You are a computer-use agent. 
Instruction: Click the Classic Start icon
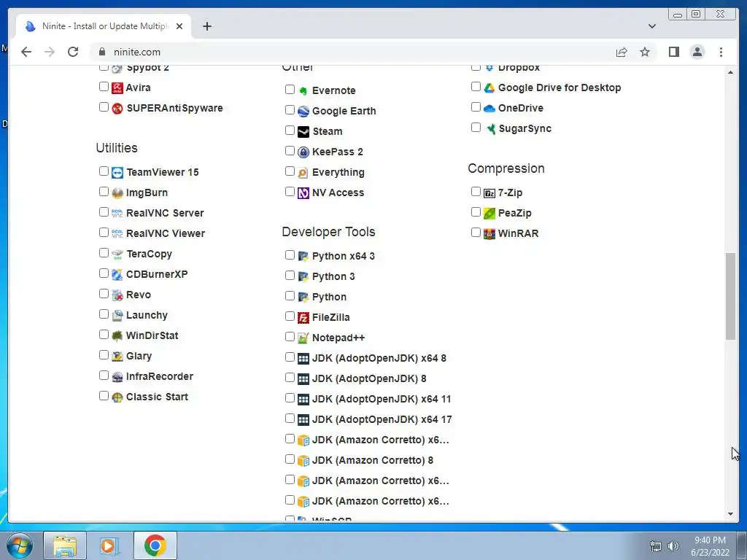[117, 397]
